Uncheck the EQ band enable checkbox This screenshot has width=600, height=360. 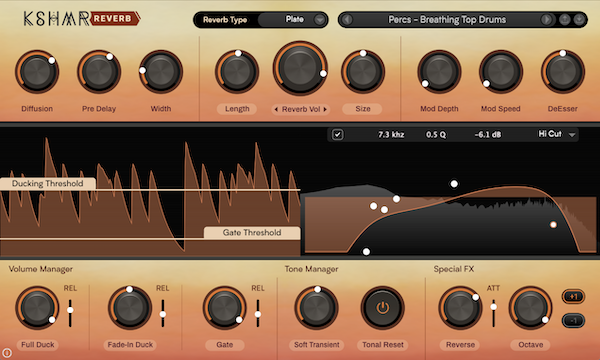click(338, 135)
